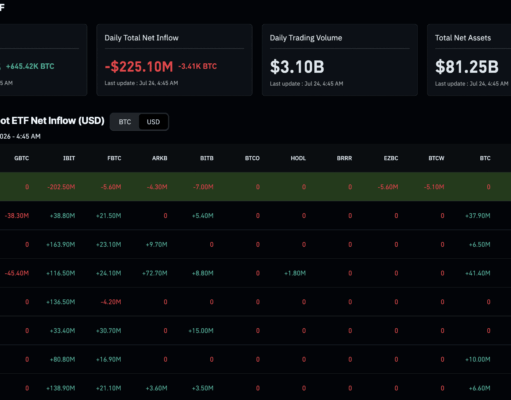
Task: Select the USD unit toggle option
Action: tap(153, 122)
